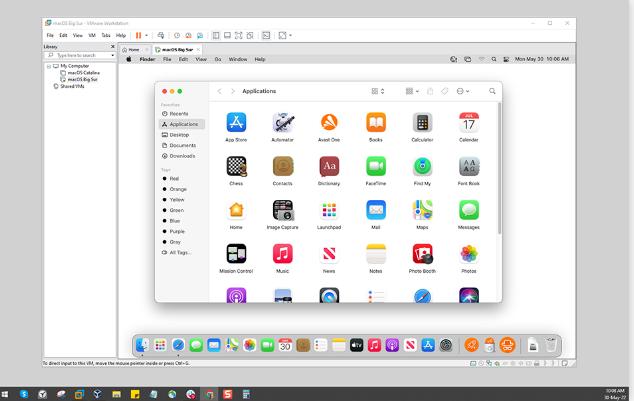Viewport: 634px width, 401px height.
Task: Open the stretch guest dropdown in VMware toolbar
Action: coord(290,36)
